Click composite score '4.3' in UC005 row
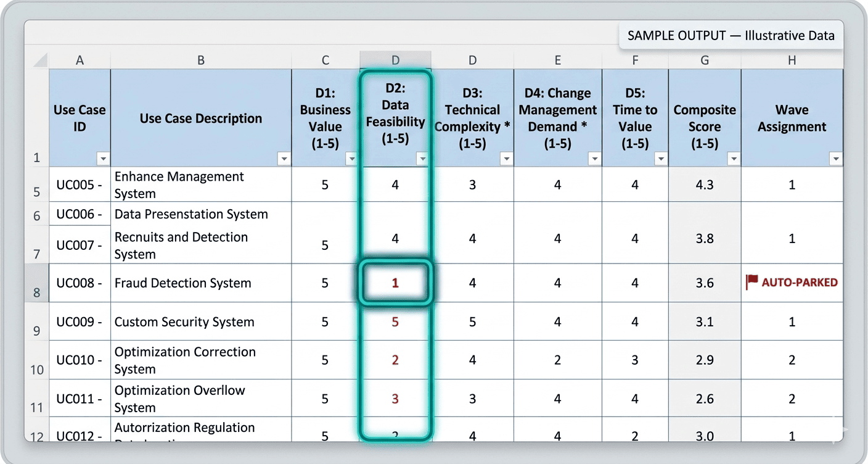 (705, 184)
